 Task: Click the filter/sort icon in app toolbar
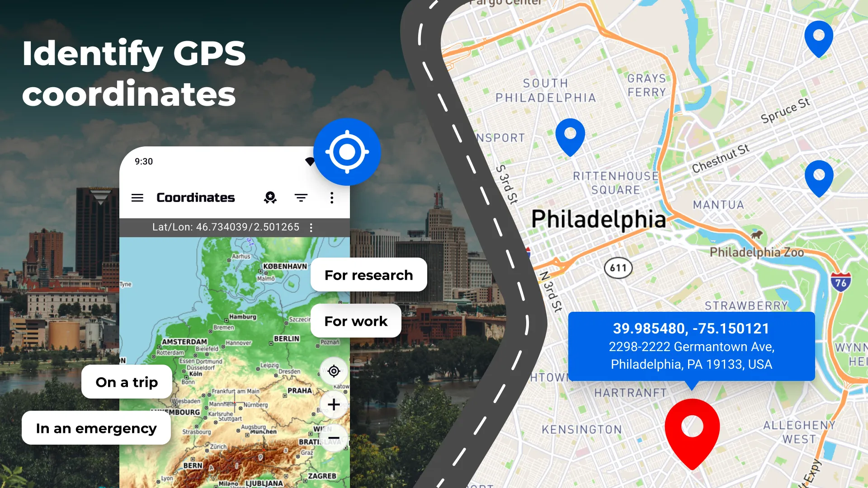[x=302, y=197]
